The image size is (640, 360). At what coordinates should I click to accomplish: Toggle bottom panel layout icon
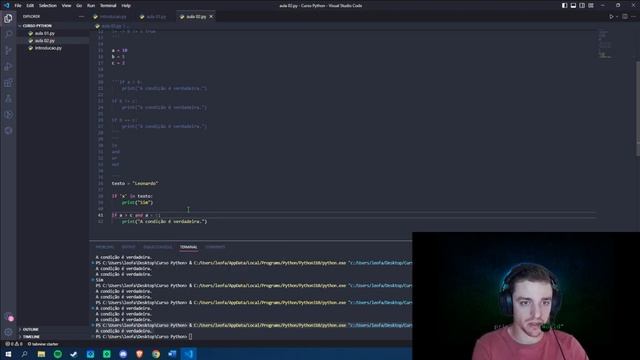[x=573, y=5]
